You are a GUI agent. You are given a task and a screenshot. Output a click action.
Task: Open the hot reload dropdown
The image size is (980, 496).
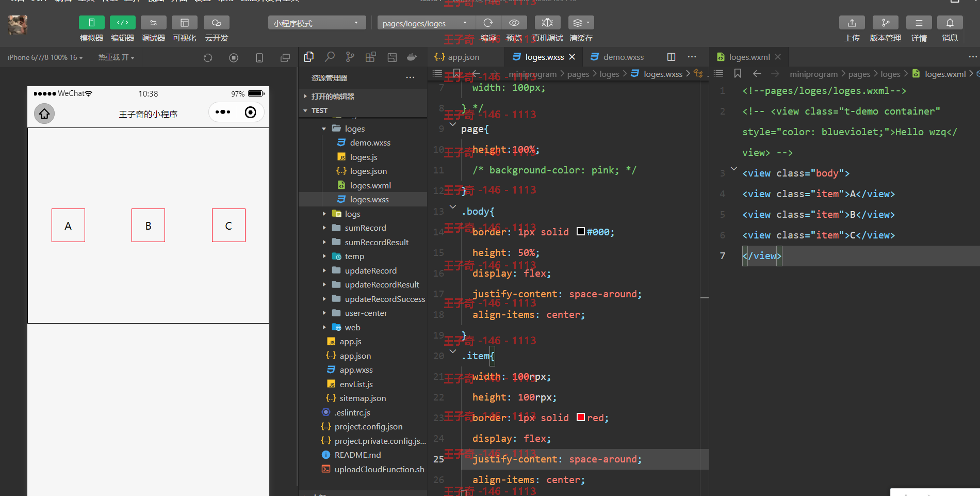click(x=117, y=57)
